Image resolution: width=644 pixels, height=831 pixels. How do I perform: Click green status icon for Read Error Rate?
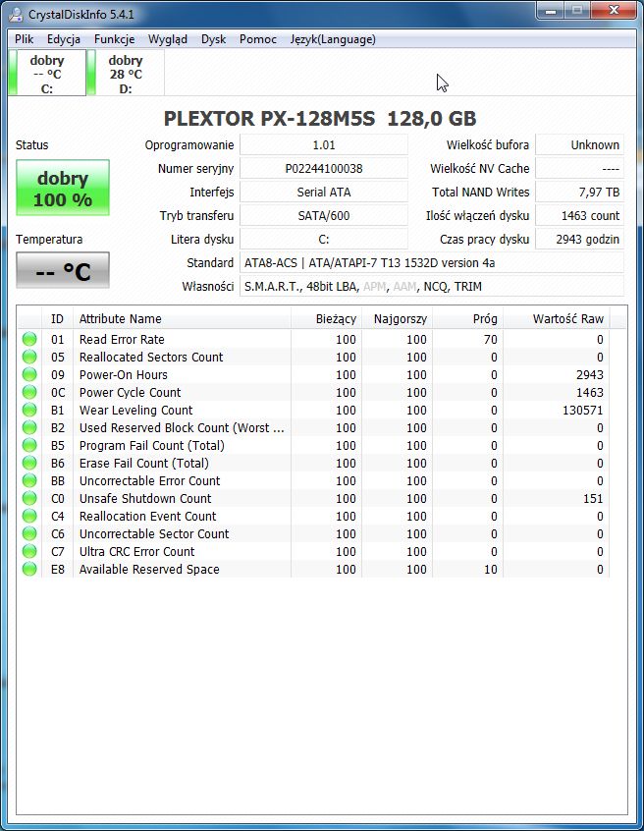(x=29, y=339)
